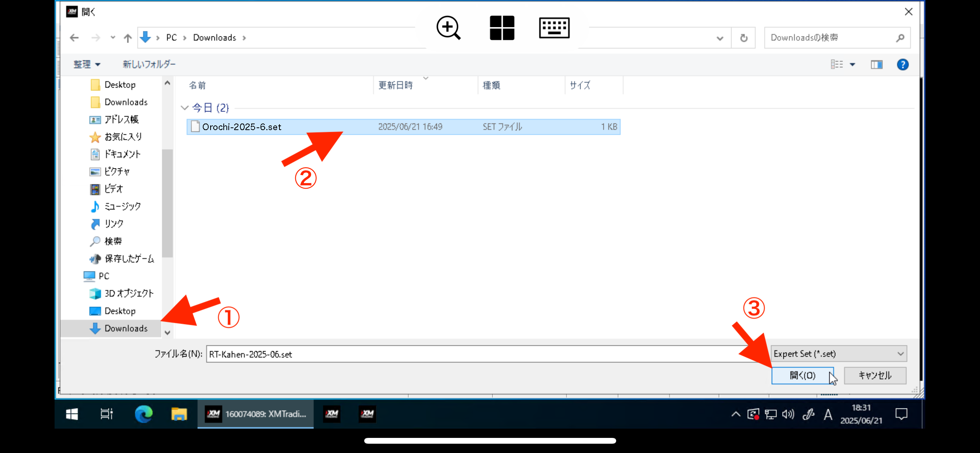This screenshot has height=453, width=980.
Task: Open File Explorer from taskbar
Action: [x=179, y=414]
